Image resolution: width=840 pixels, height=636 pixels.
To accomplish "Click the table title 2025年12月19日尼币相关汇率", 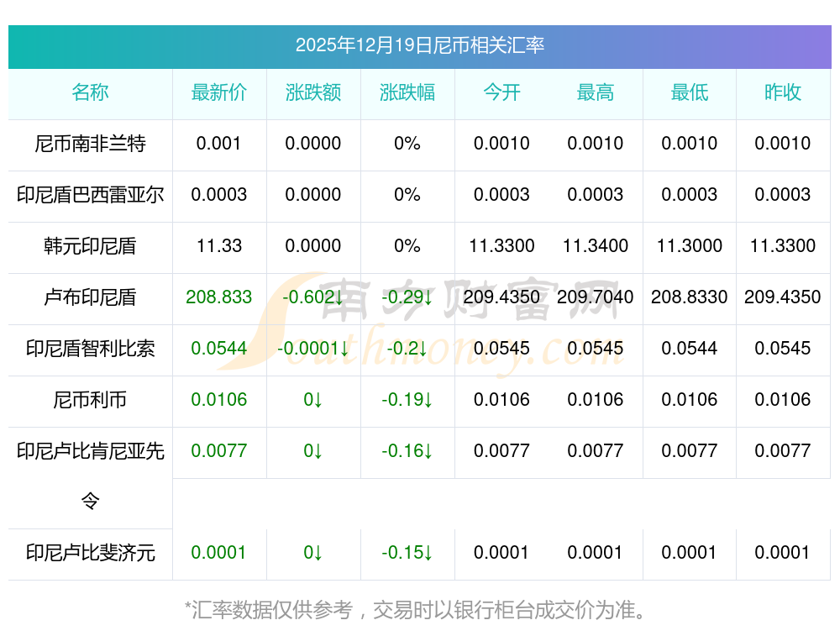I will [x=419, y=45].
